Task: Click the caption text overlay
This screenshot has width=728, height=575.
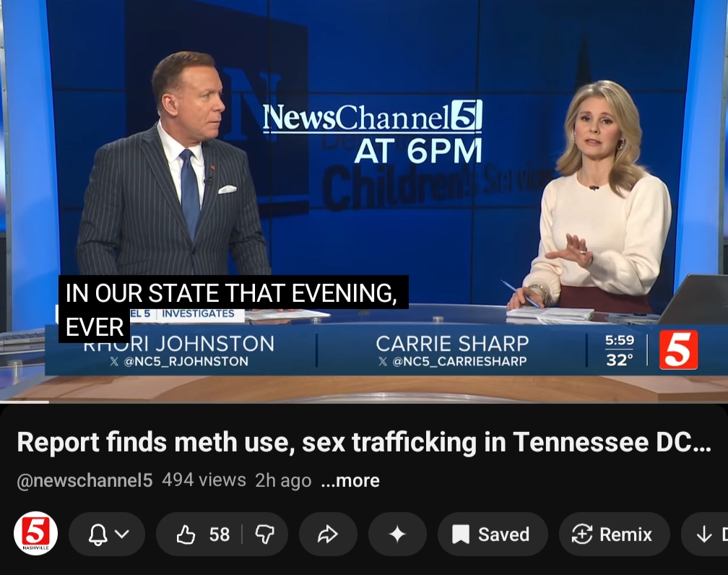Action: click(x=233, y=309)
